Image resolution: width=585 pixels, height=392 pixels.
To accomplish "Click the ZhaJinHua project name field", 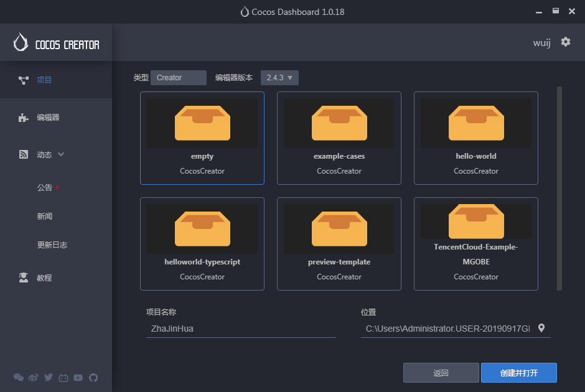I will [241, 329].
